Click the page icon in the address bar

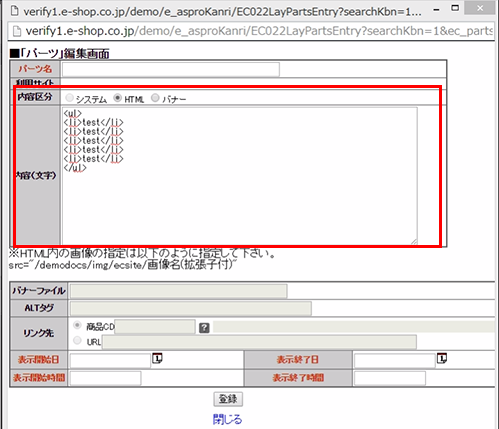click(17, 31)
